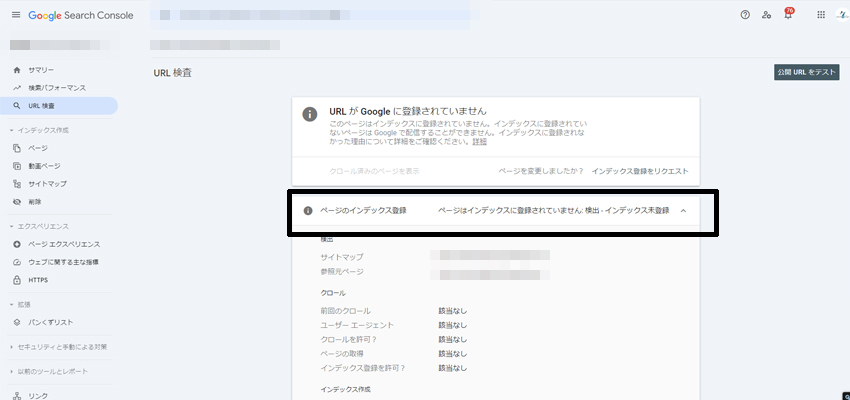Click the インデックス登録を許可？ label

tap(363, 368)
